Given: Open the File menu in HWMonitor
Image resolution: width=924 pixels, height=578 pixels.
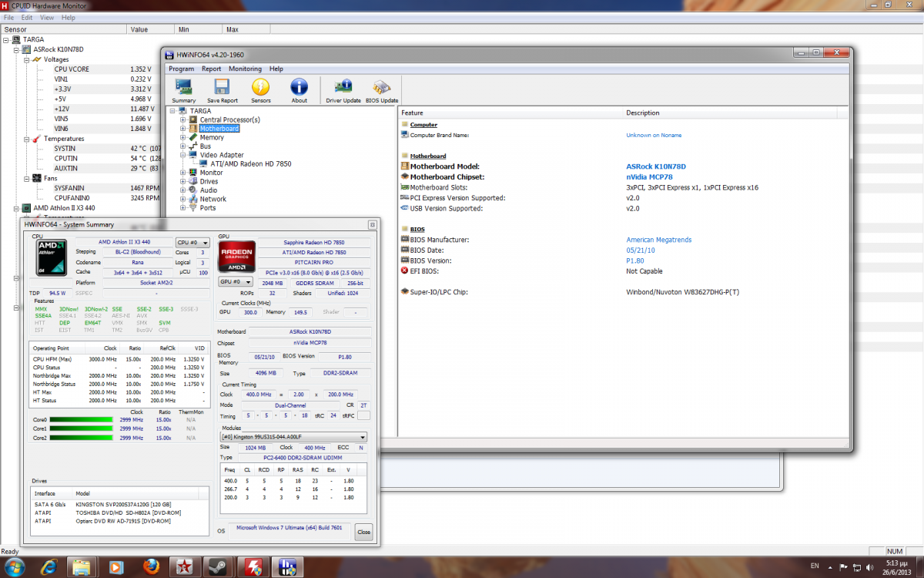Looking at the screenshot, I should (9, 17).
